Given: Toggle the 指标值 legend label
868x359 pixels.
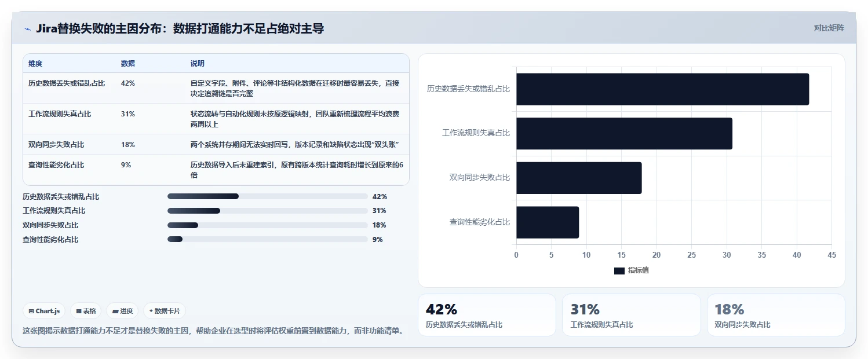Looking at the screenshot, I should pyautogui.click(x=639, y=270).
